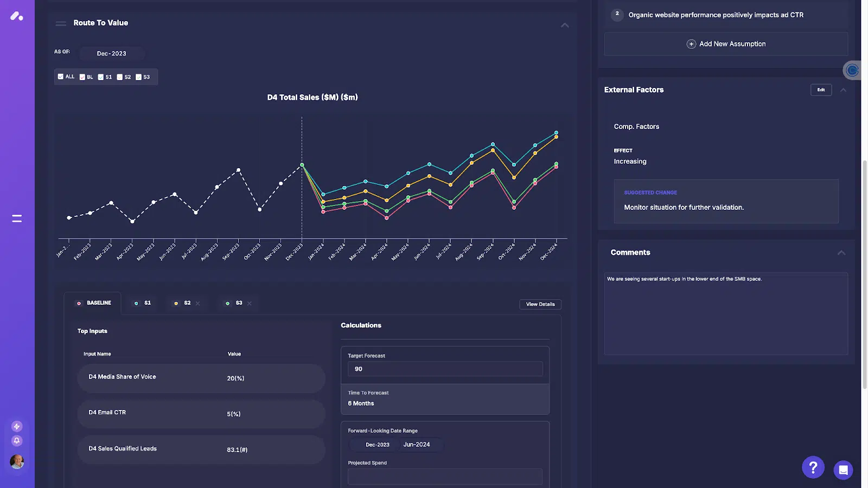Click the Dec-2024 cyan S1 data point
This screenshot has width=868, height=488.
coord(556,132)
